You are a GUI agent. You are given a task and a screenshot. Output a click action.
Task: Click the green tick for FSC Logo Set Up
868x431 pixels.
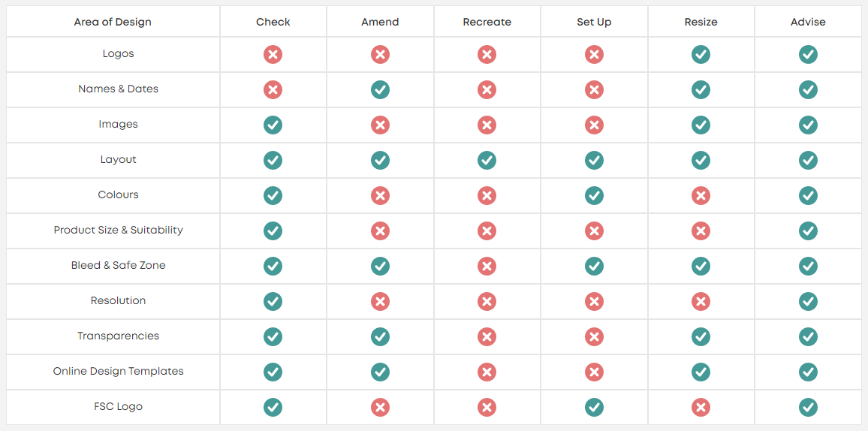click(x=594, y=407)
